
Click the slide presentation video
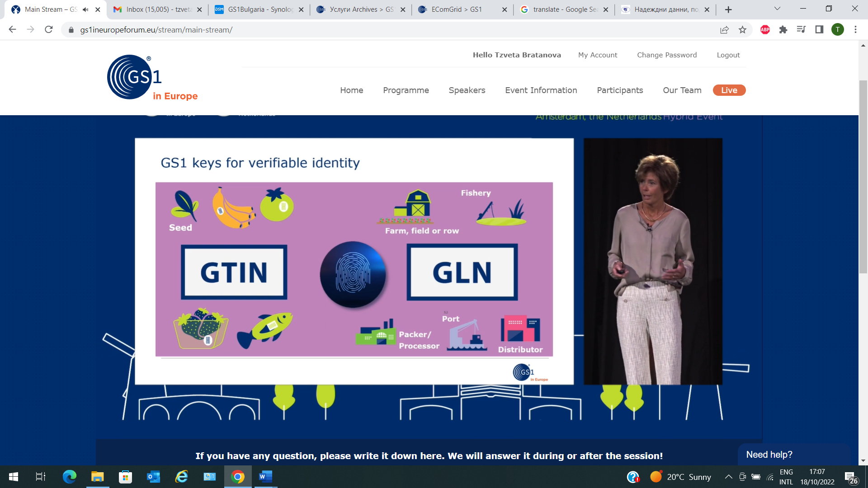pos(354,262)
